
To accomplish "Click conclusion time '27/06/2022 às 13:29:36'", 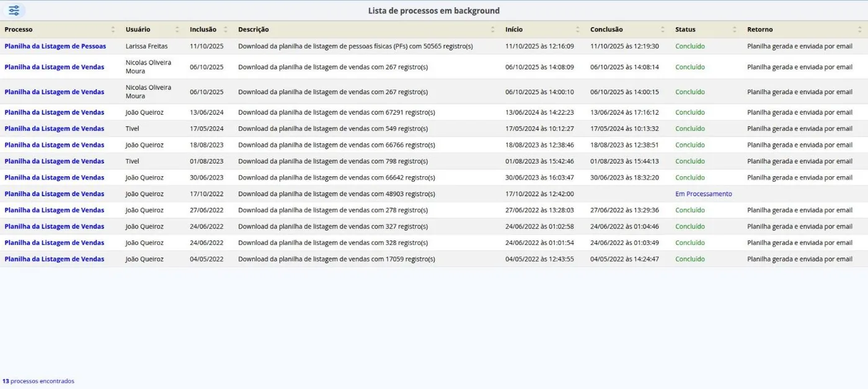I will [624, 210].
